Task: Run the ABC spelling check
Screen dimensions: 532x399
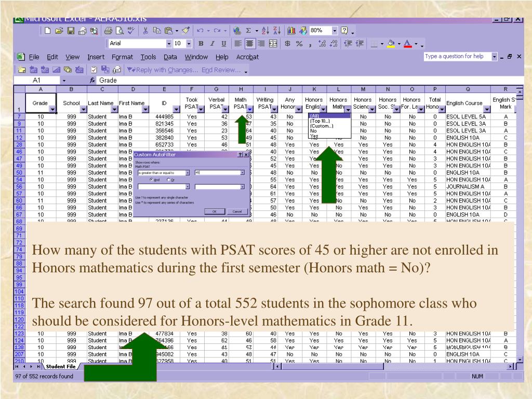Action: pyautogui.click(x=131, y=31)
